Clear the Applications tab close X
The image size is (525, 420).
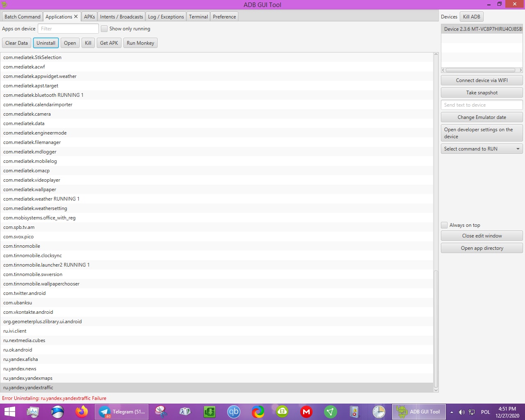click(76, 17)
